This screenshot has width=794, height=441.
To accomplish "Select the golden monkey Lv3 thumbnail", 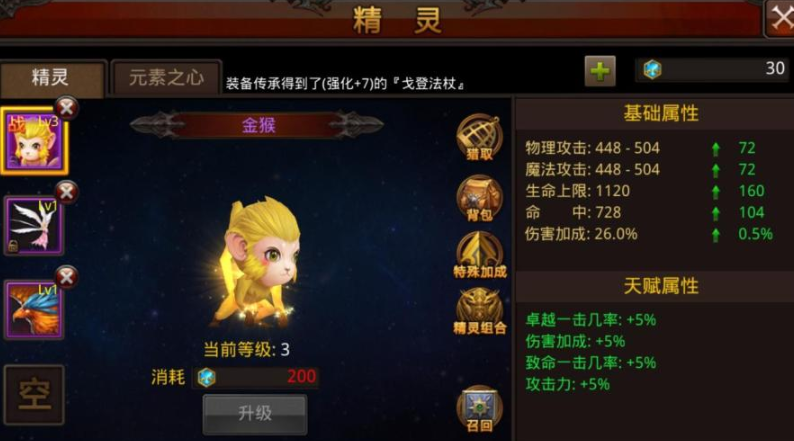I will click(33, 141).
